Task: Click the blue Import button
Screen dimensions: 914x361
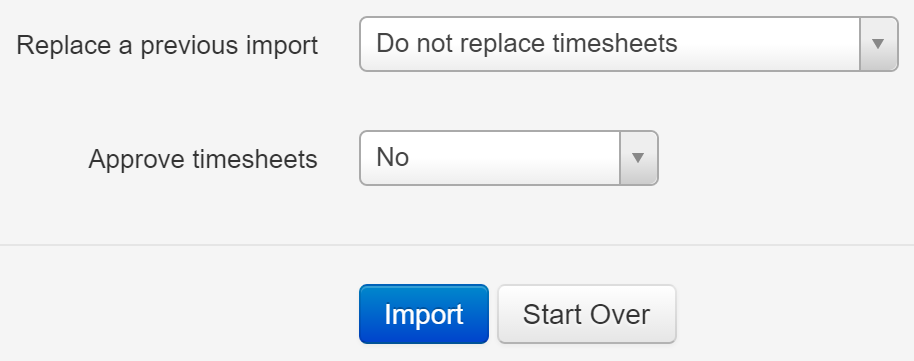Action: pyautogui.click(x=424, y=314)
